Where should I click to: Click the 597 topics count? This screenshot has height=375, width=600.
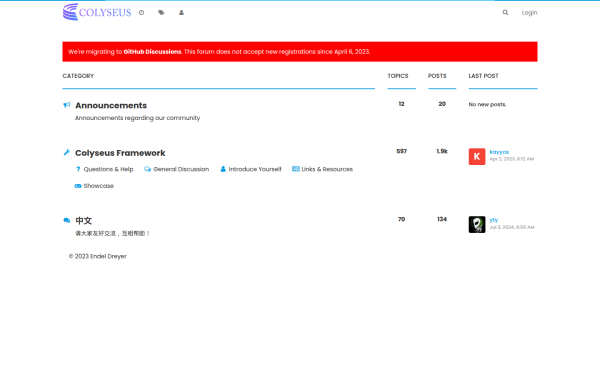(x=401, y=152)
